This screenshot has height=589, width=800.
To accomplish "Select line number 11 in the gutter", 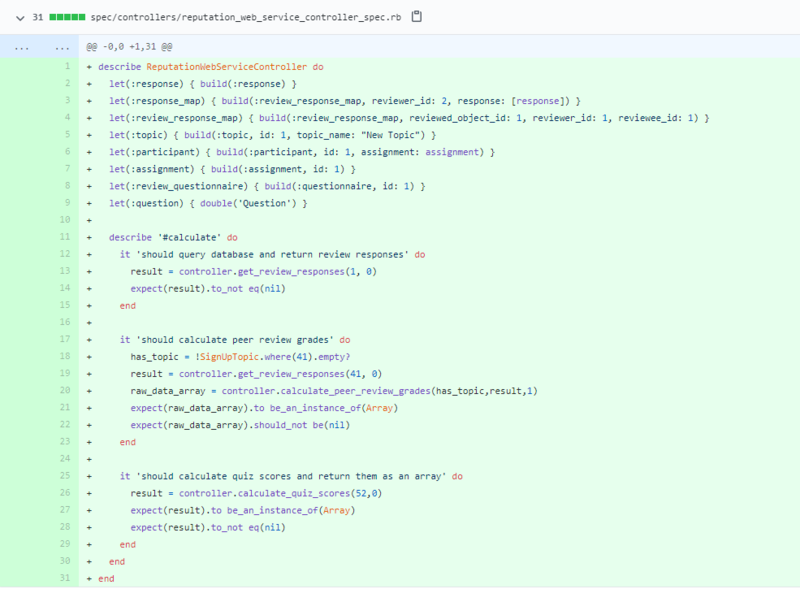I will 65,237.
